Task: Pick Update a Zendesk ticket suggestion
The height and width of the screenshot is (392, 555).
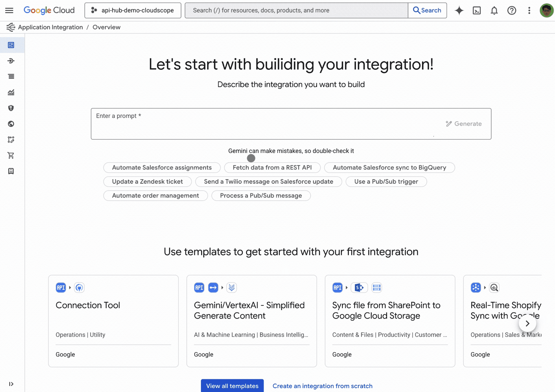Action: [x=147, y=182]
